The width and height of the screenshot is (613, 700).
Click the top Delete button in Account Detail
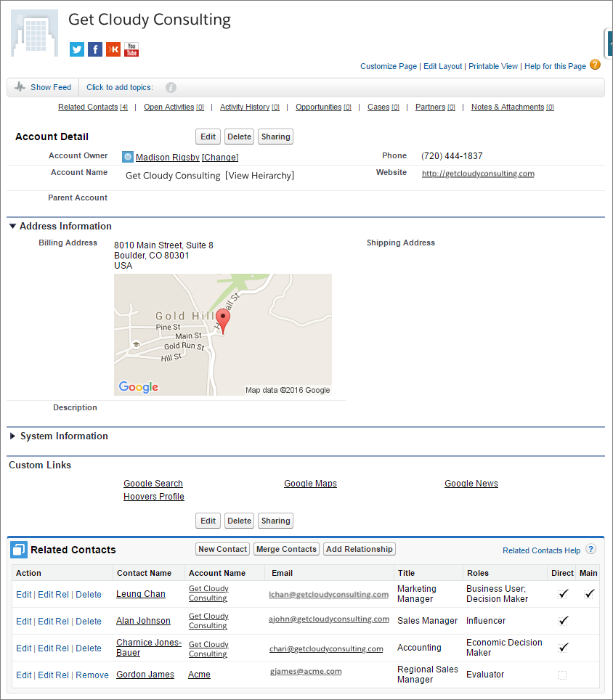pyautogui.click(x=239, y=137)
